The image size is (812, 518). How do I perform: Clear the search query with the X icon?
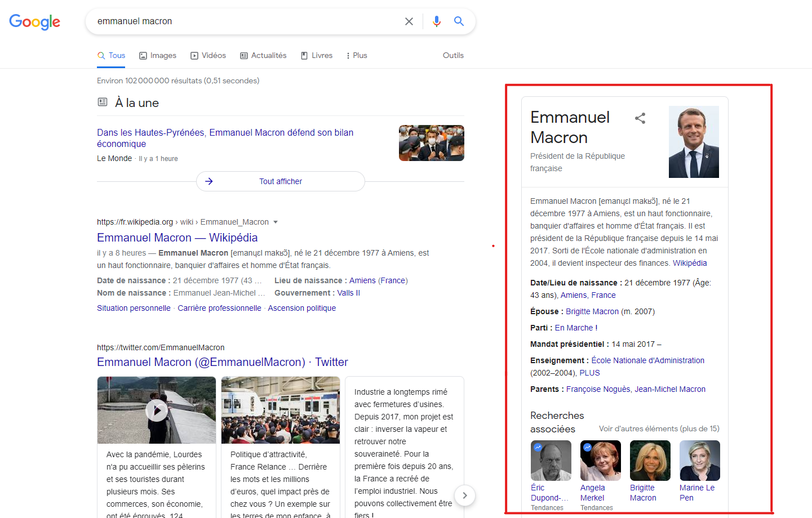409,21
